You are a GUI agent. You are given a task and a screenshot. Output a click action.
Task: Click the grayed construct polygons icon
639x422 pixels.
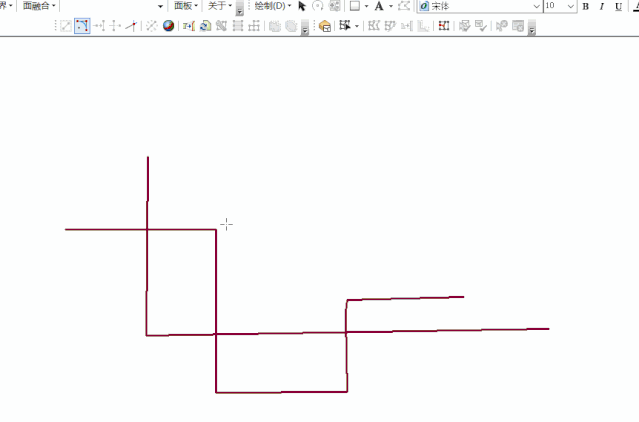(x=221, y=26)
